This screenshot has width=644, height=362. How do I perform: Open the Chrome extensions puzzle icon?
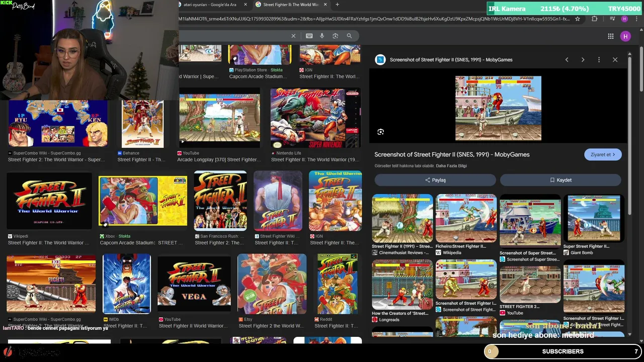595,19
